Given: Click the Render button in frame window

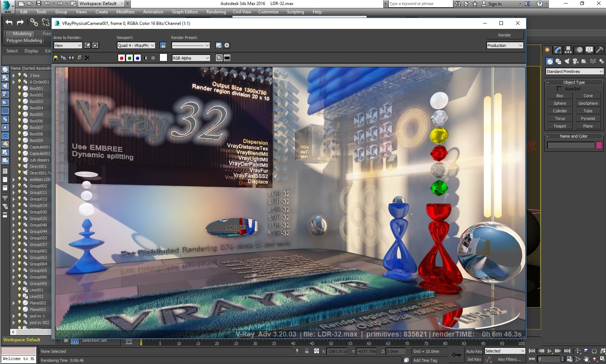Looking at the screenshot, I should (505, 35).
